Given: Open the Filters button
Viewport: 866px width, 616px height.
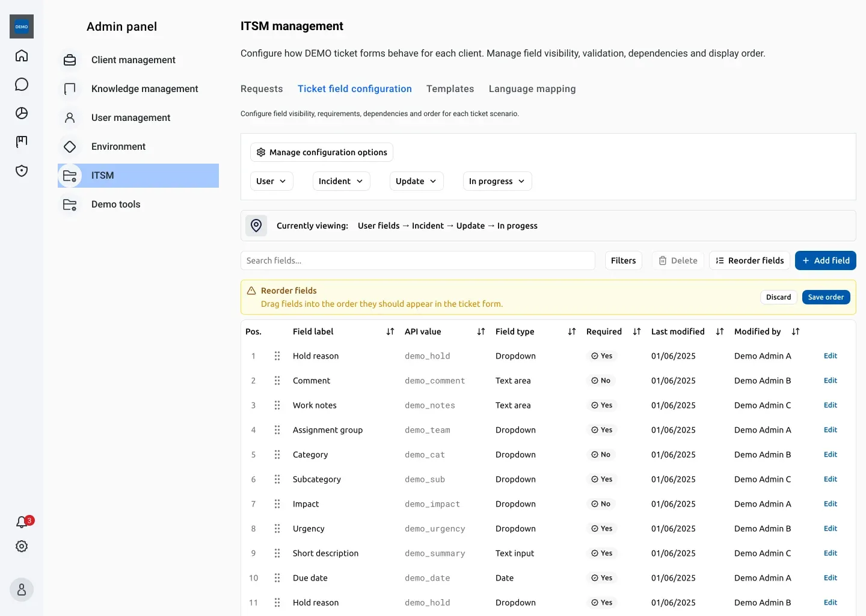Looking at the screenshot, I should point(624,260).
